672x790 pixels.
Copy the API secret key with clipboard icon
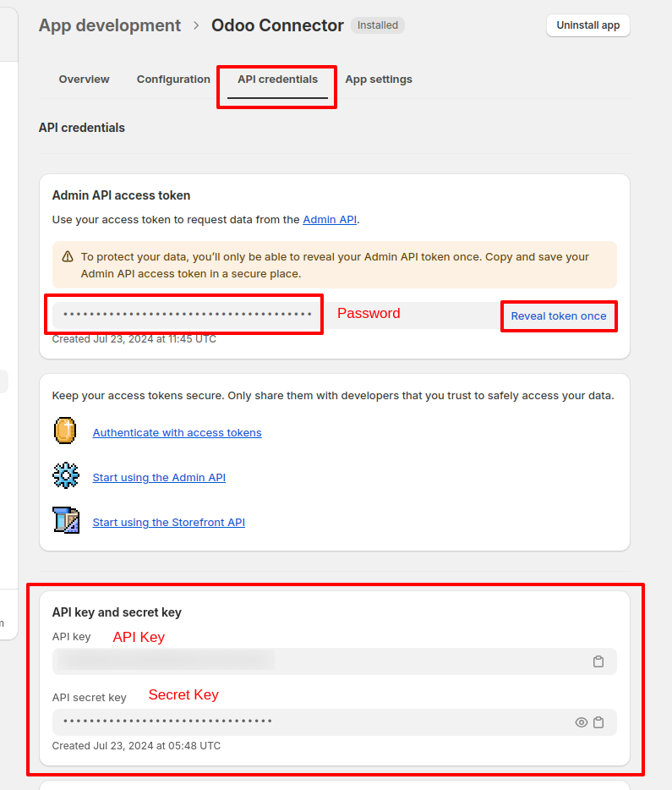(598, 722)
